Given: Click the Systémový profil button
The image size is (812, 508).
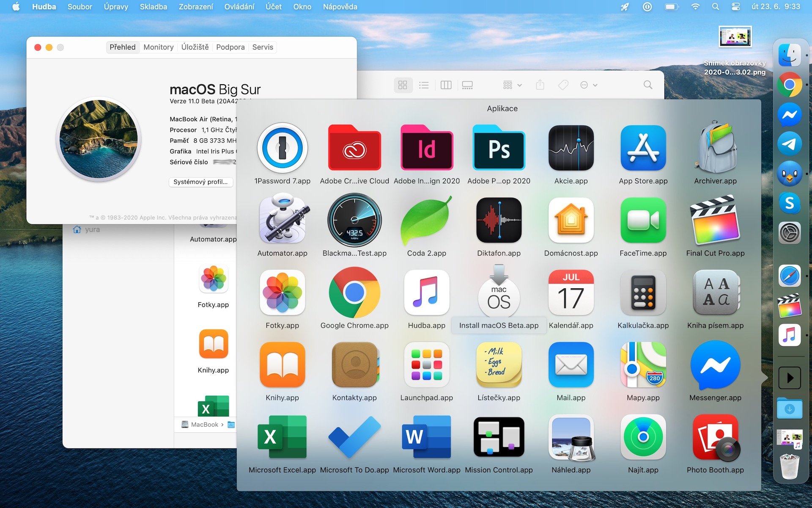Looking at the screenshot, I should pyautogui.click(x=201, y=182).
